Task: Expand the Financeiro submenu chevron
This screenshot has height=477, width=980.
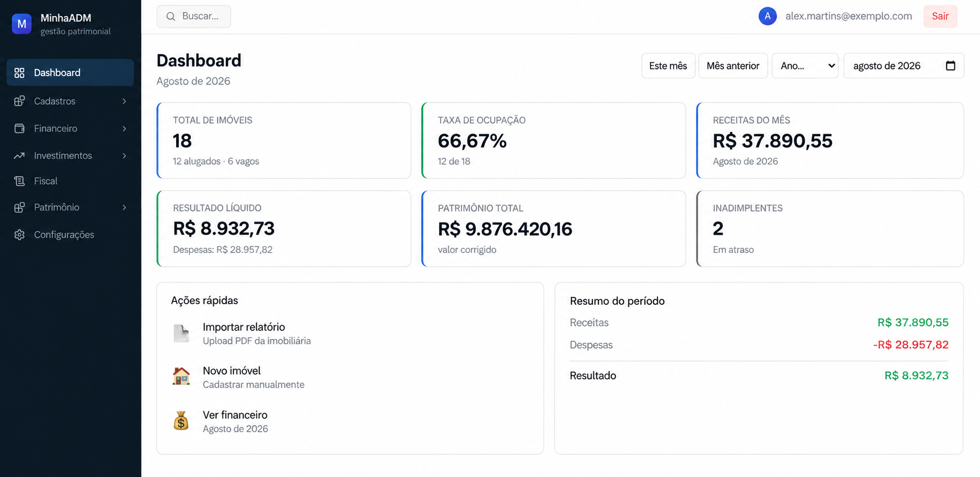Action: tap(124, 128)
